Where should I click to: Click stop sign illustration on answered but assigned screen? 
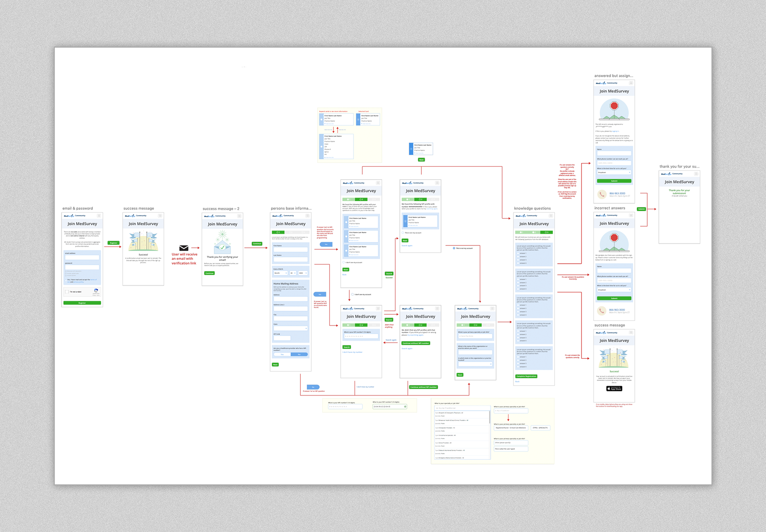[614, 106]
